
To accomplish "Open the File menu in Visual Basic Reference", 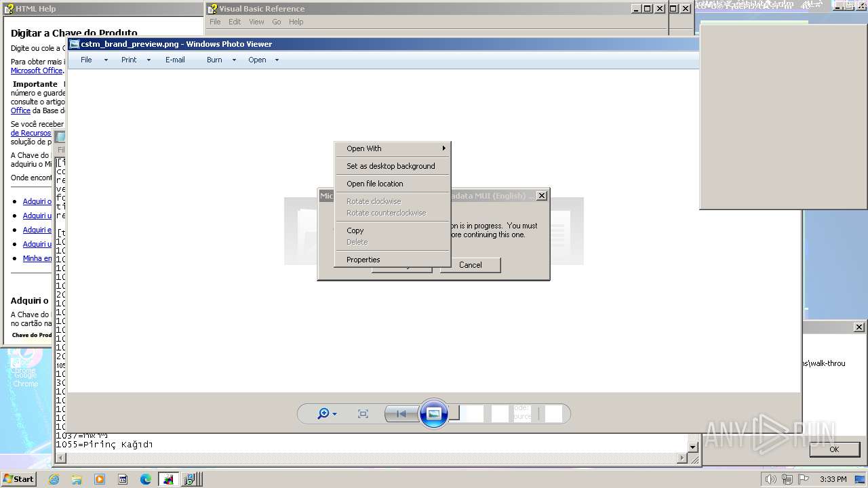I will (x=215, y=22).
